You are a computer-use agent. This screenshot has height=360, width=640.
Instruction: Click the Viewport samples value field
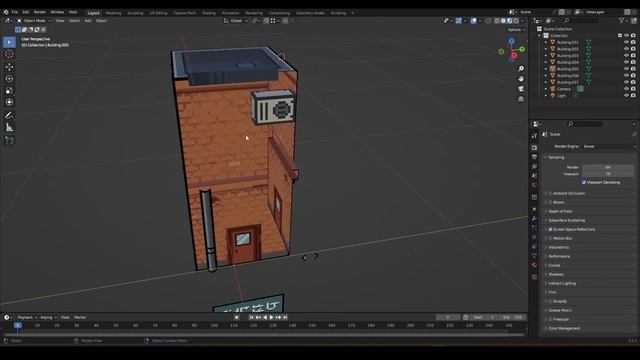coord(608,174)
